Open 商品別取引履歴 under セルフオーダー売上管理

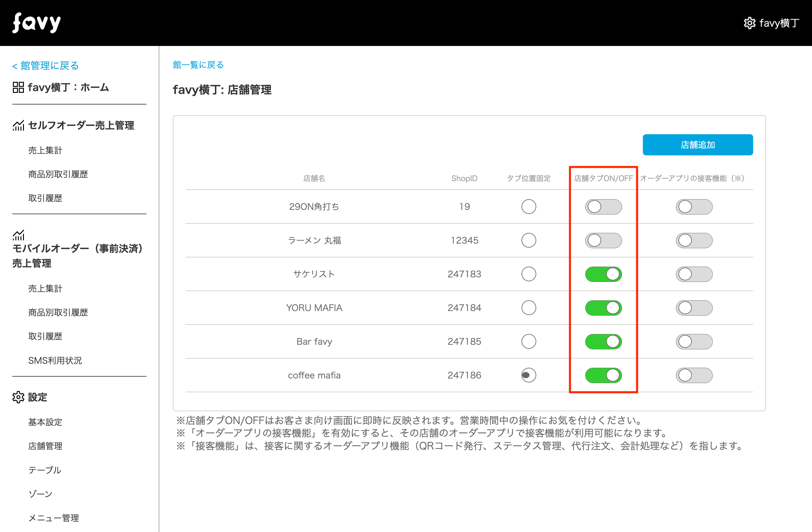(58, 174)
